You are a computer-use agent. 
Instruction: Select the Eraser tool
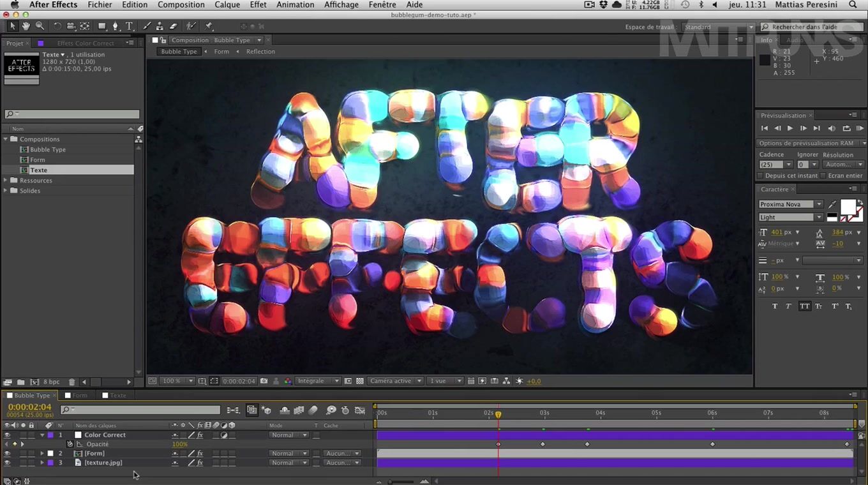tap(173, 26)
